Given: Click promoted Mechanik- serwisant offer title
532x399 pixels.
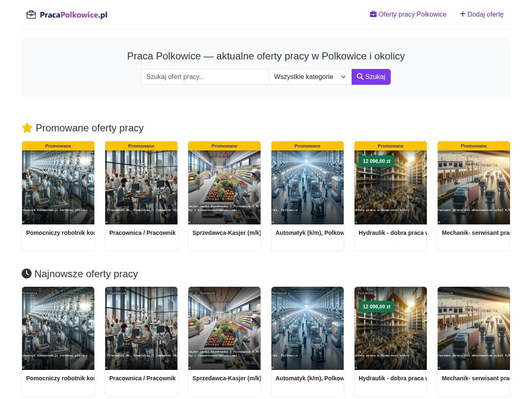Looking at the screenshot, I should (x=476, y=233).
